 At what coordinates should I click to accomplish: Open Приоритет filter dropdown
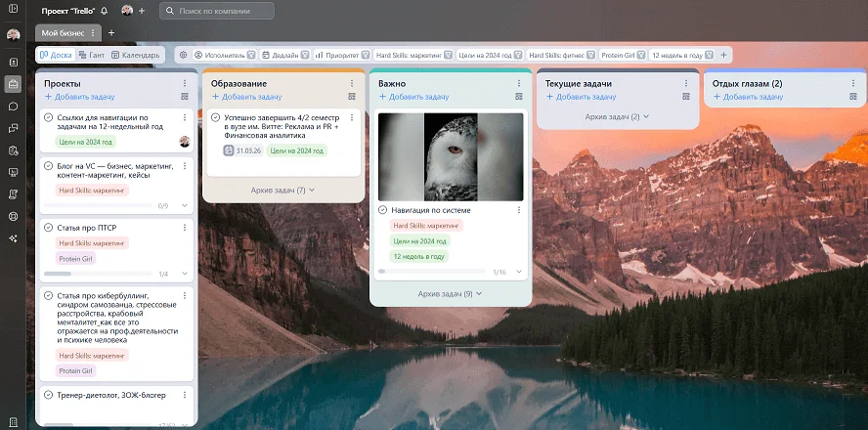point(342,55)
